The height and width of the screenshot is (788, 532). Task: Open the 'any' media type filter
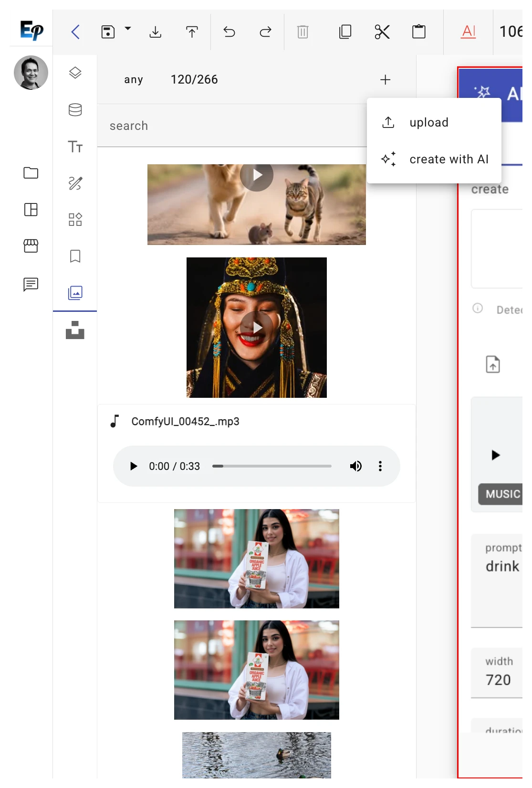pyautogui.click(x=134, y=80)
